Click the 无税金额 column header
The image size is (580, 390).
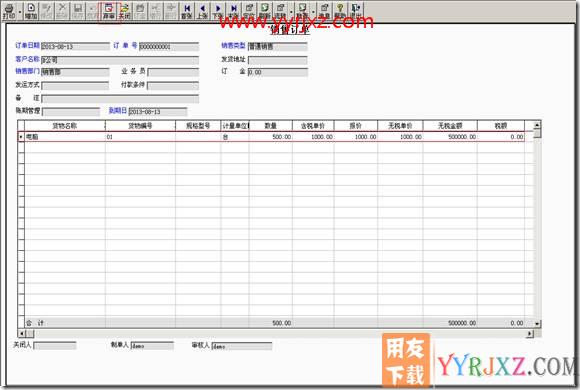pyautogui.click(x=450, y=126)
